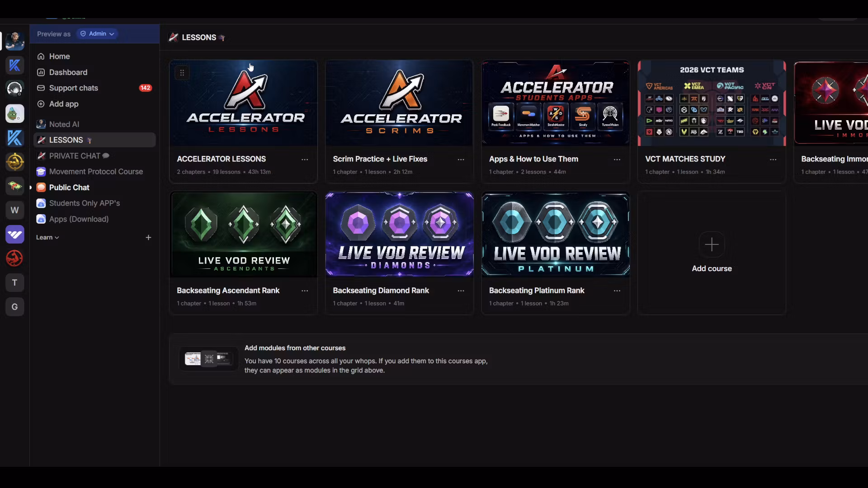Open 2026 VCT Teams thumbnail
The image size is (868, 488).
(x=712, y=103)
